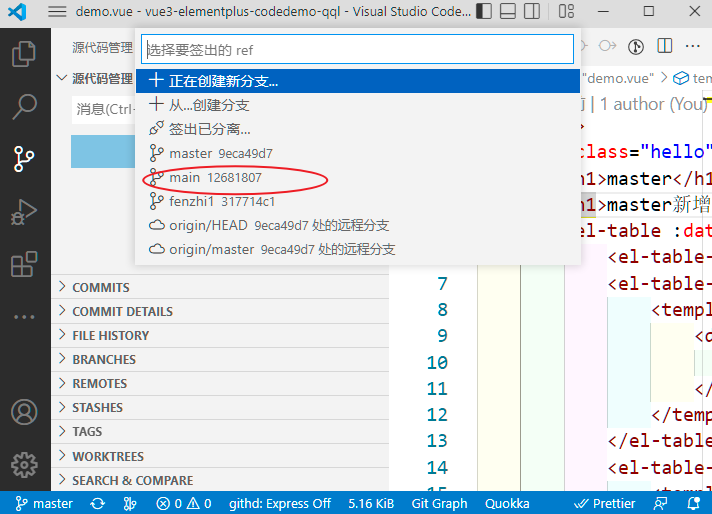
Task: Expand the WORKTREES section
Action: click(x=220, y=456)
